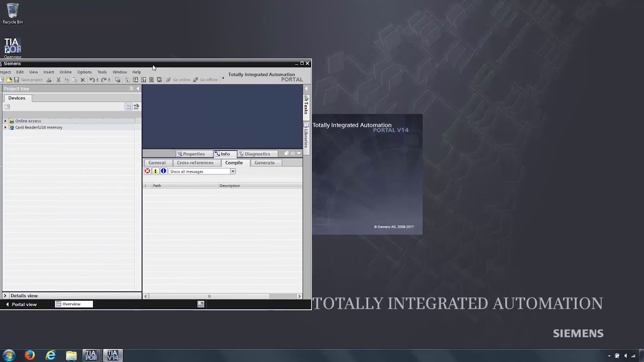Click the green arrow icon in the Devices toolbar
Image resolution: width=644 pixels, height=362 pixels.
136,107
